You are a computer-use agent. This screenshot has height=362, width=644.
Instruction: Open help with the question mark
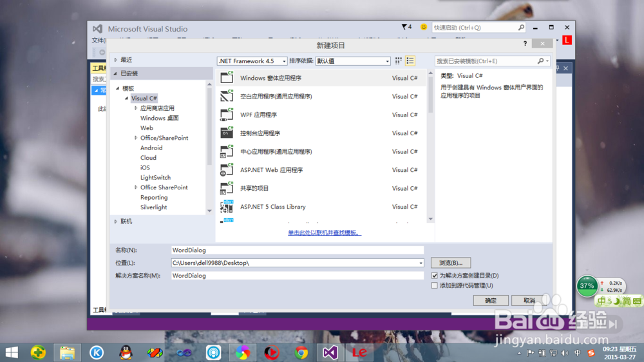[x=525, y=44]
